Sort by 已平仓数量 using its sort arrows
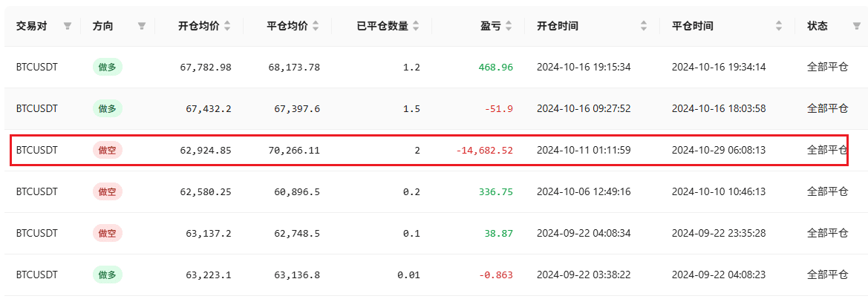This screenshot has height=299, width=868. pyautogui.click(x=416, y=26)
